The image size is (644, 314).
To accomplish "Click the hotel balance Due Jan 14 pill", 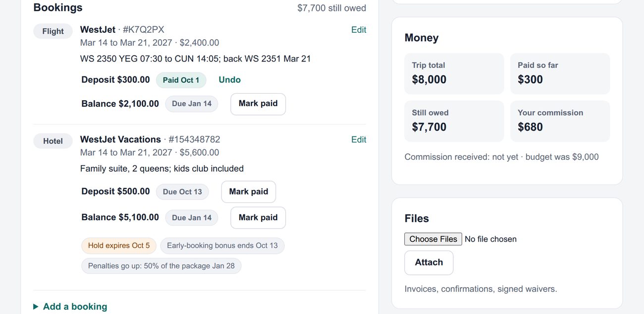I will point(192,217).
